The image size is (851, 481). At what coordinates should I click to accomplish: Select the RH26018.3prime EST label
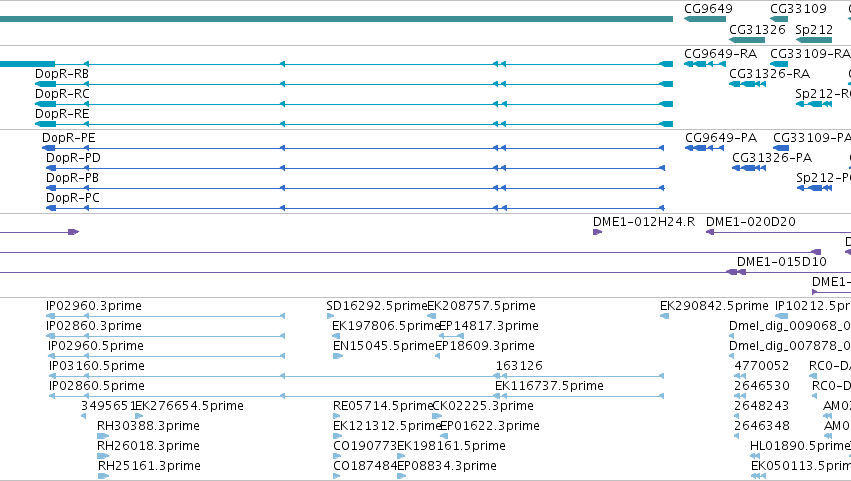pyautogui.click(x=148, y=446)
